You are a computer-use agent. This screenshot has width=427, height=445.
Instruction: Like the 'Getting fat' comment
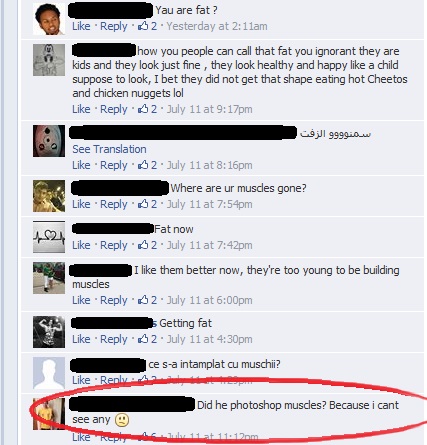click(81, 339)
